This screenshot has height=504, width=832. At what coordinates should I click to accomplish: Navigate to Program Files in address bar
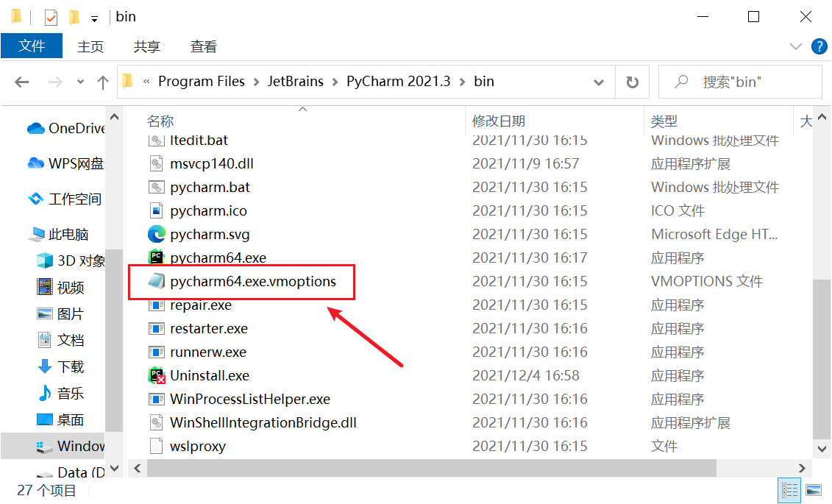(x=202, y=81)
